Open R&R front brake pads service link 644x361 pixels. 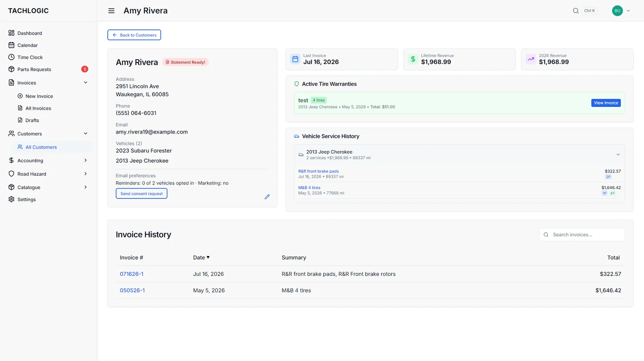click(318, 171)
